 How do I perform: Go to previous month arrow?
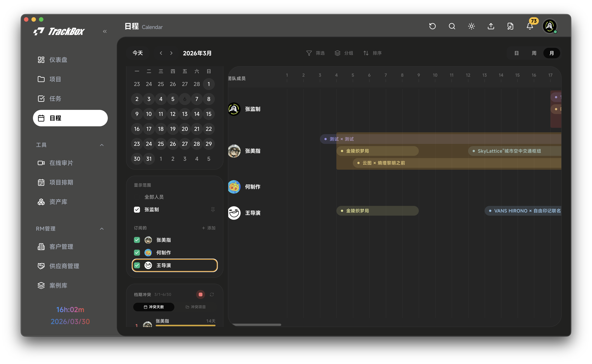(161, 53)
